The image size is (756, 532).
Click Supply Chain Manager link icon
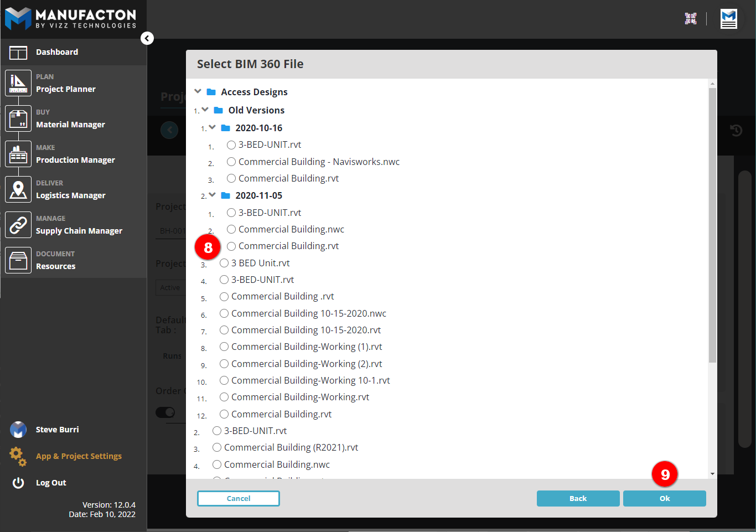coord(18,225)
